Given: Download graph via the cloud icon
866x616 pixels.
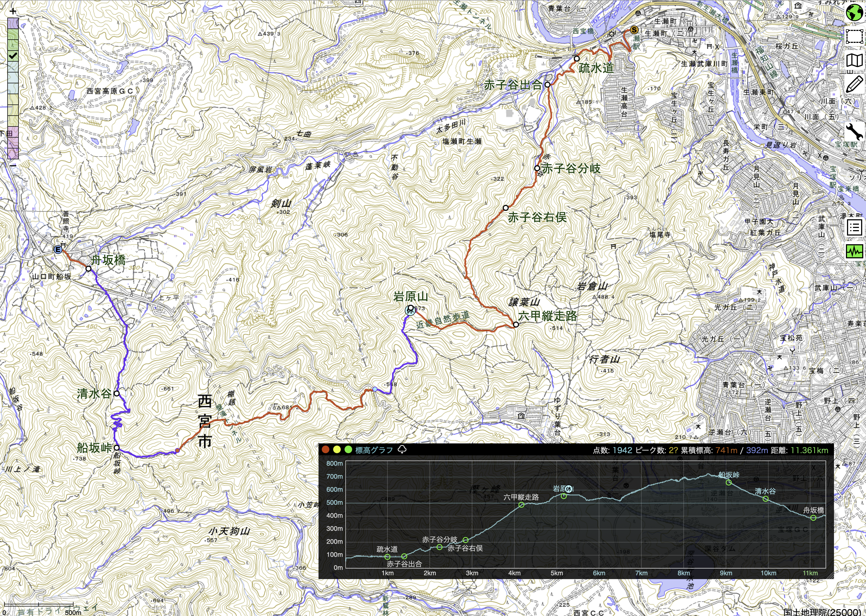Looking at the screenshot, I should (x=402, y=449).
